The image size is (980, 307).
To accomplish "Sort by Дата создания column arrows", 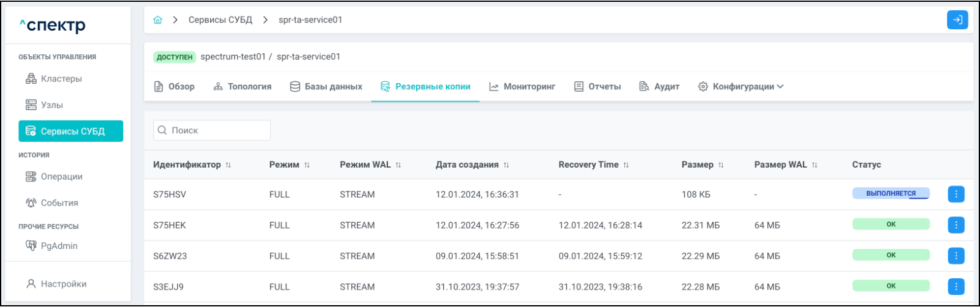I will click(x=506, y=165).
